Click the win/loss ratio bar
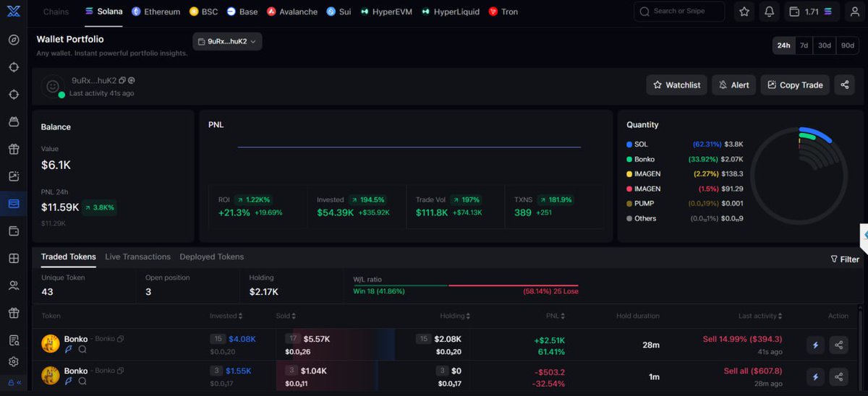This screenshot has width=868, height=396. click(x=465, y=285)
